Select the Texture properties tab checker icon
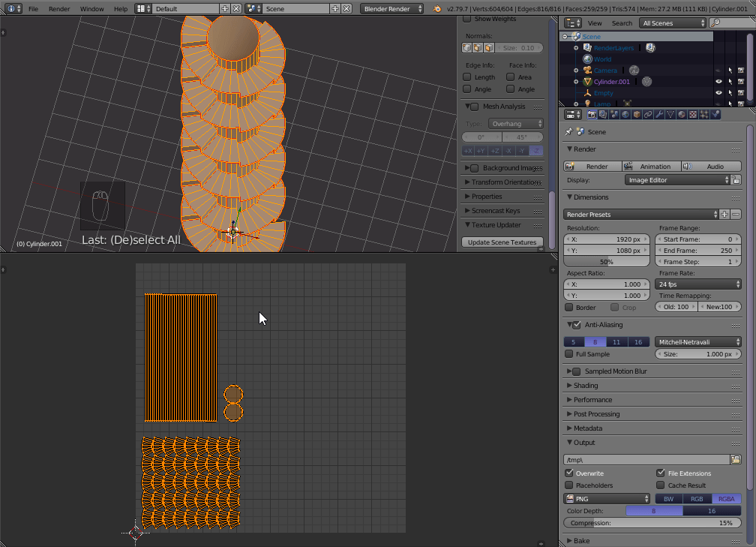Image resolution: width=756 pixels, height=547 pixels. [693, 114]
